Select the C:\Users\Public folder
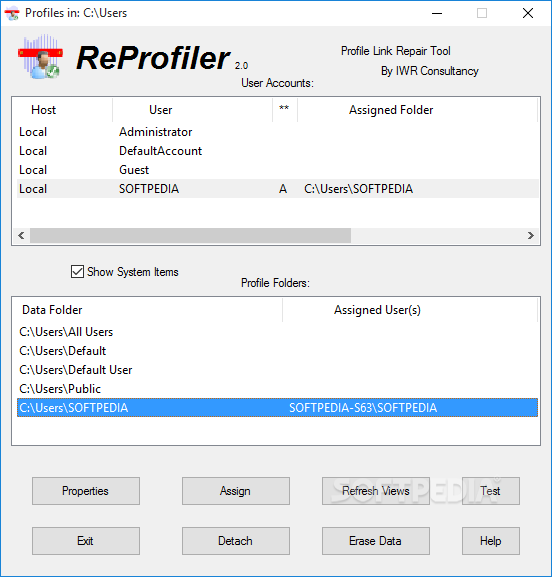Screen dimensions: 552x577 277,389
